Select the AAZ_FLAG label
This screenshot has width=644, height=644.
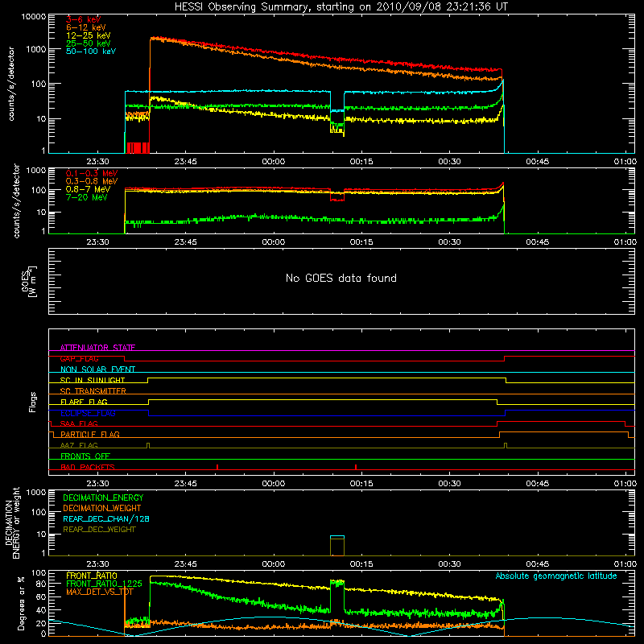(79, 445)
